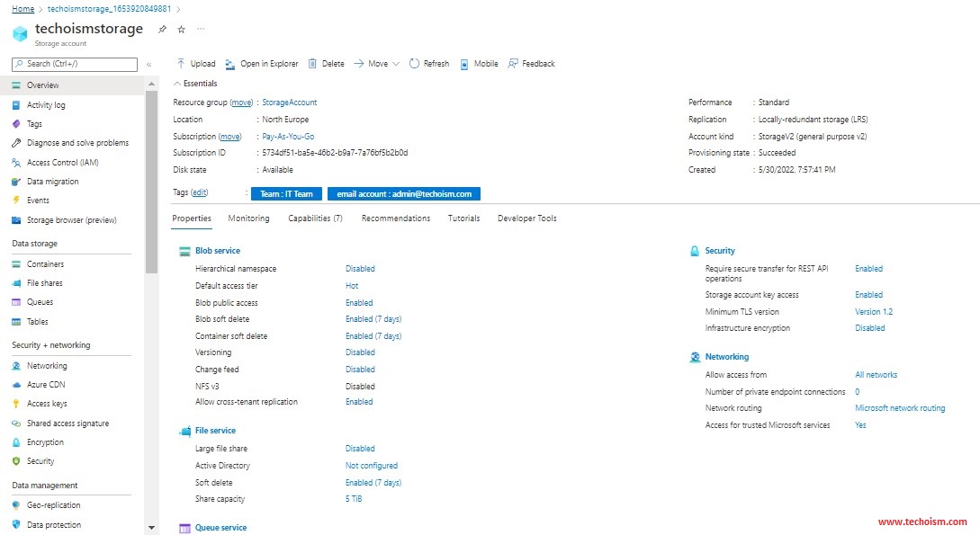This screenshot has width=980, height=535.
Task: Click the Home breadcrumb link
Action: coord(23,9)
